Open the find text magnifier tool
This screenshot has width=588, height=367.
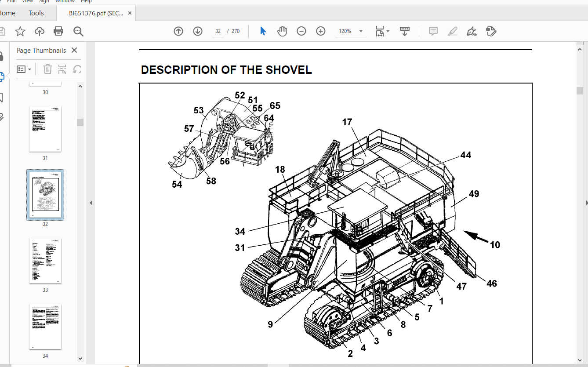pyautogui.click(x=78, y=31)
